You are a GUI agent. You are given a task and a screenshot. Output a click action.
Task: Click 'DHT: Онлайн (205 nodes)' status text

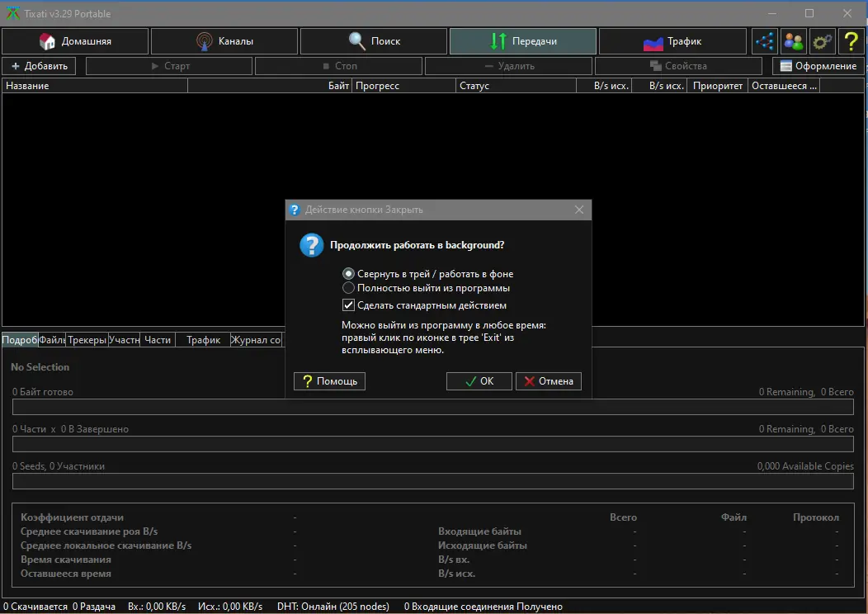coord(333,607)
